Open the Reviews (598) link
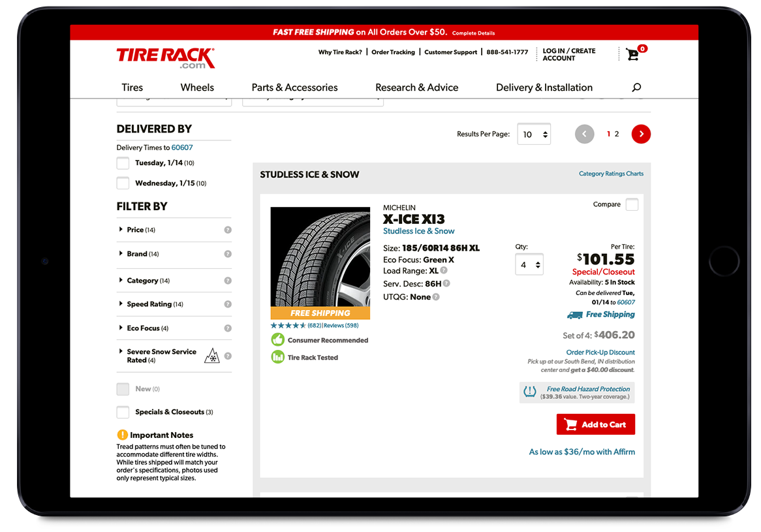Image resolution: width=761 pixels, height=532 pixels. [x=341, y=326]
